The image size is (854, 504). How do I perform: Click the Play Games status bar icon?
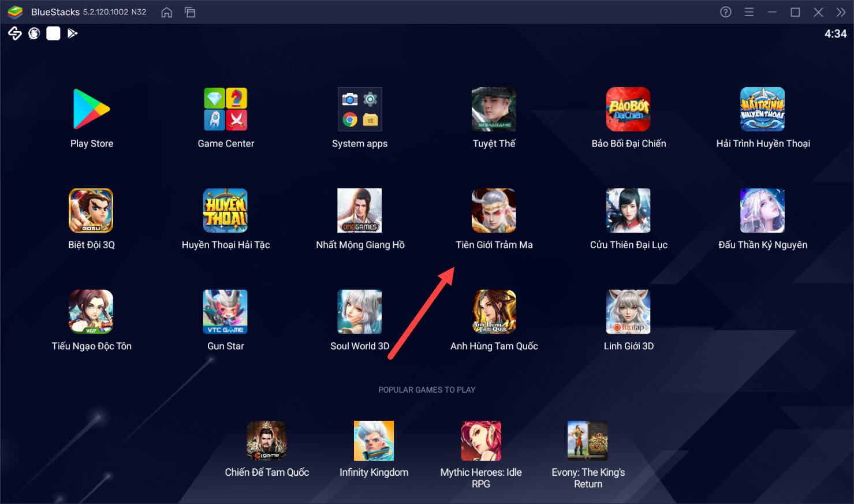pyautogui.click(x=72, y=33)
